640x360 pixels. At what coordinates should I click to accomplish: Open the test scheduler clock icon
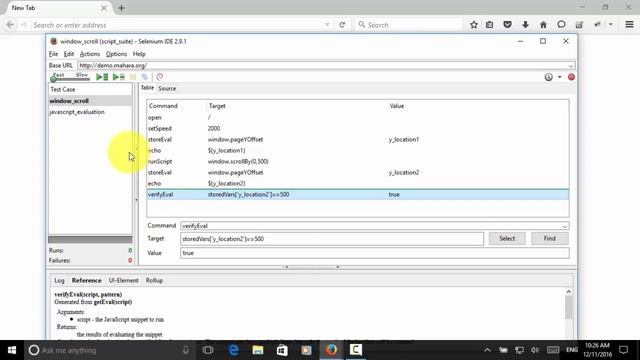[x=549, y=77]
